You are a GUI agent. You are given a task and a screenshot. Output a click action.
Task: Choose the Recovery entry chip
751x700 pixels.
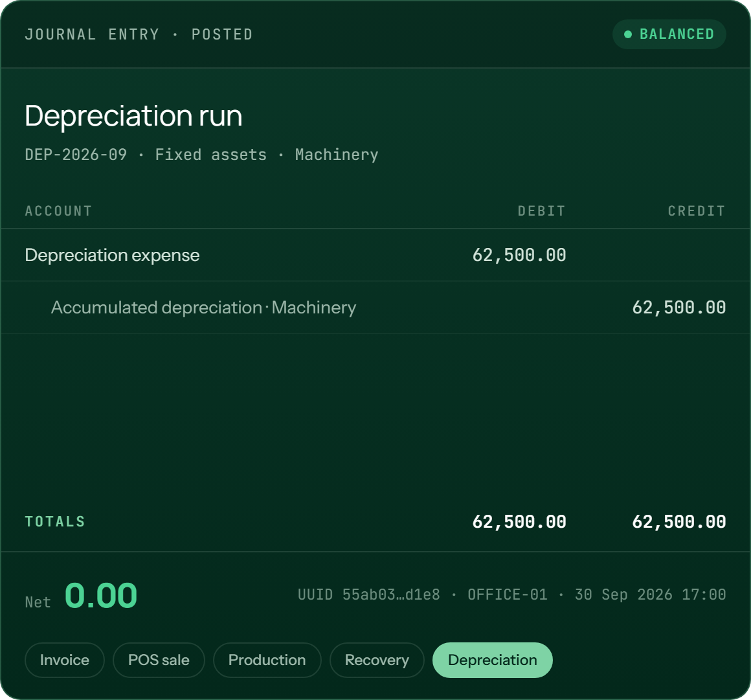tap(377, 660)
